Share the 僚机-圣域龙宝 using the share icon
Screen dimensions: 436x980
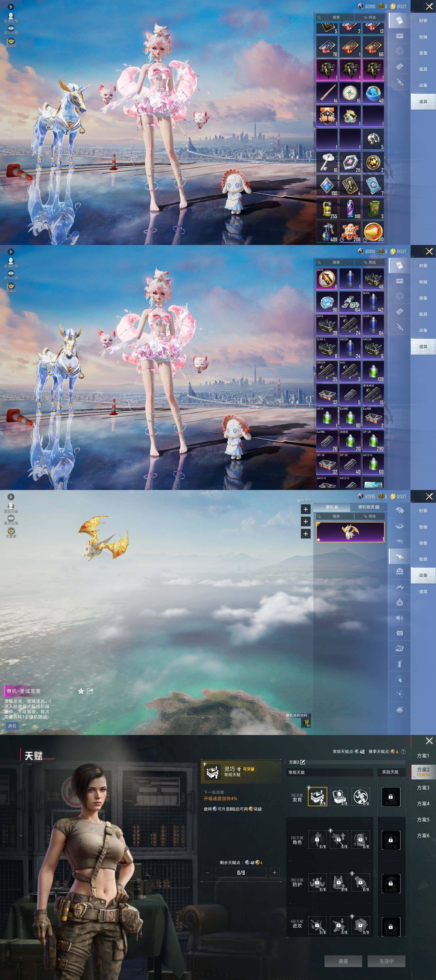(90, 691)
